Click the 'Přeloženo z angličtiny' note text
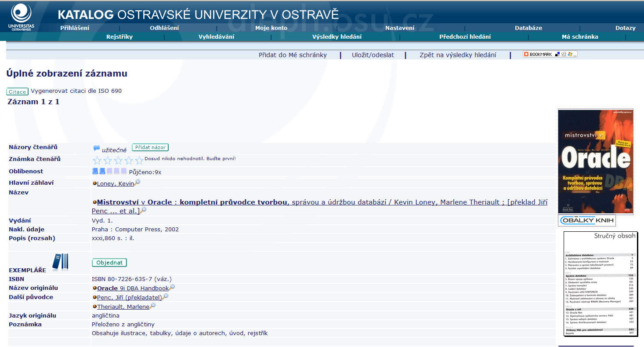 [x=123, y=324]
